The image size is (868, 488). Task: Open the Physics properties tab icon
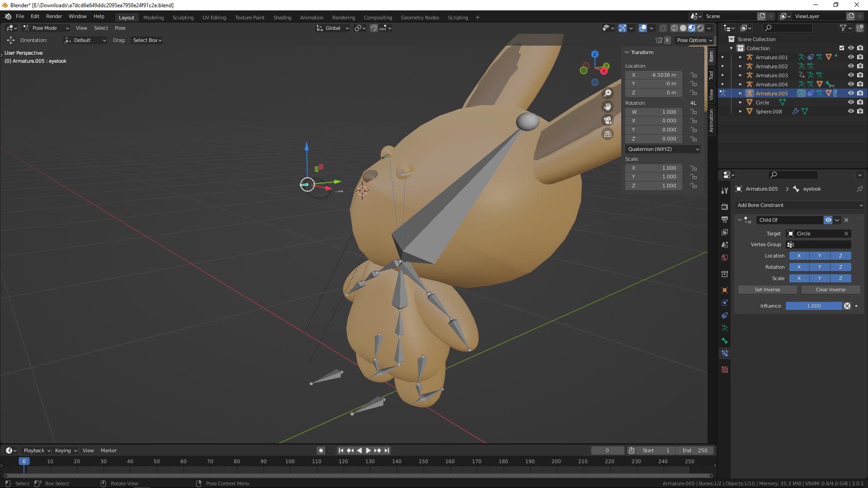tap(725, 303)
